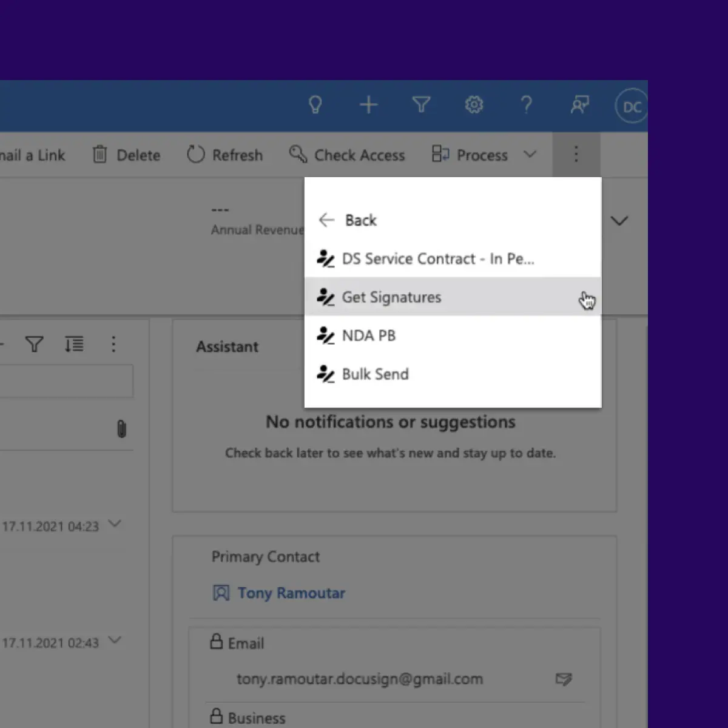Image resolution: width=728 pixels, height=728 pixels.
Task: Expand the 17.11.2021 04:23 timeline entry
Action: (x=115, y=524)
